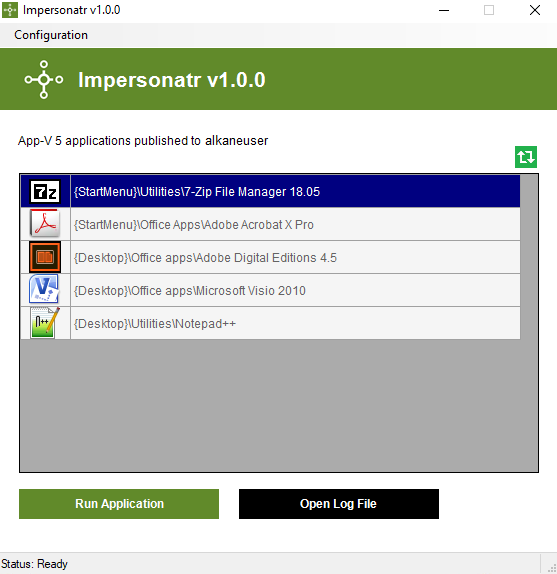
Task: Select the Microsoft Visio 2010 row
Action: coord(270,290)
